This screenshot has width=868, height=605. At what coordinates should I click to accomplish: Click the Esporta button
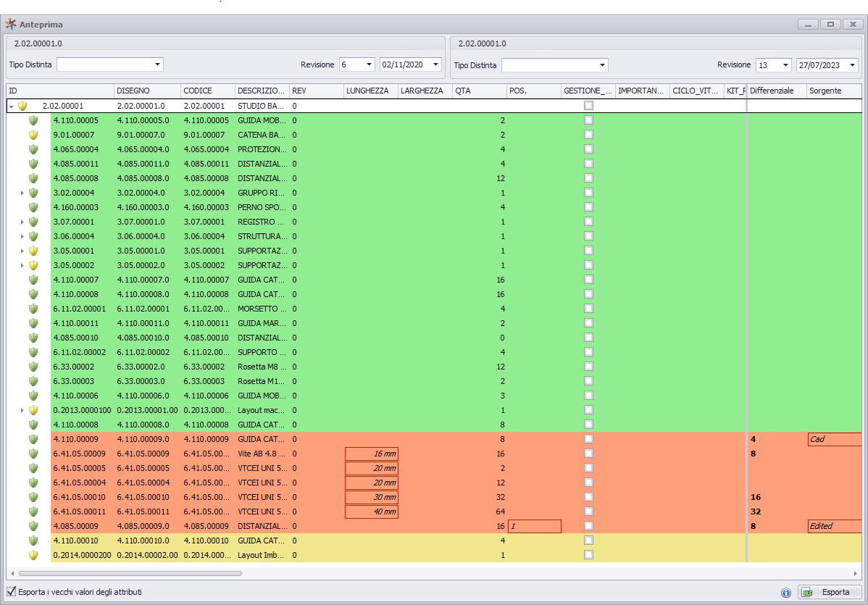pos(830,592)
